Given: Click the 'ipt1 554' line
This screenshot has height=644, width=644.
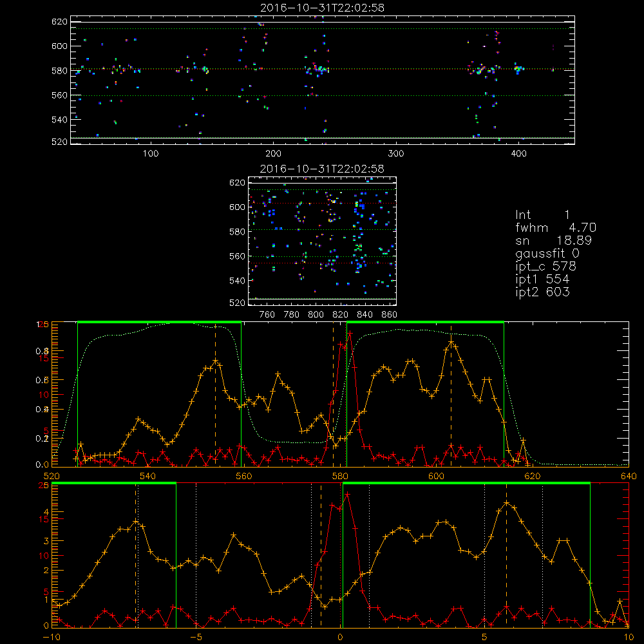Looking at the screenshot, I should point(542,279).
